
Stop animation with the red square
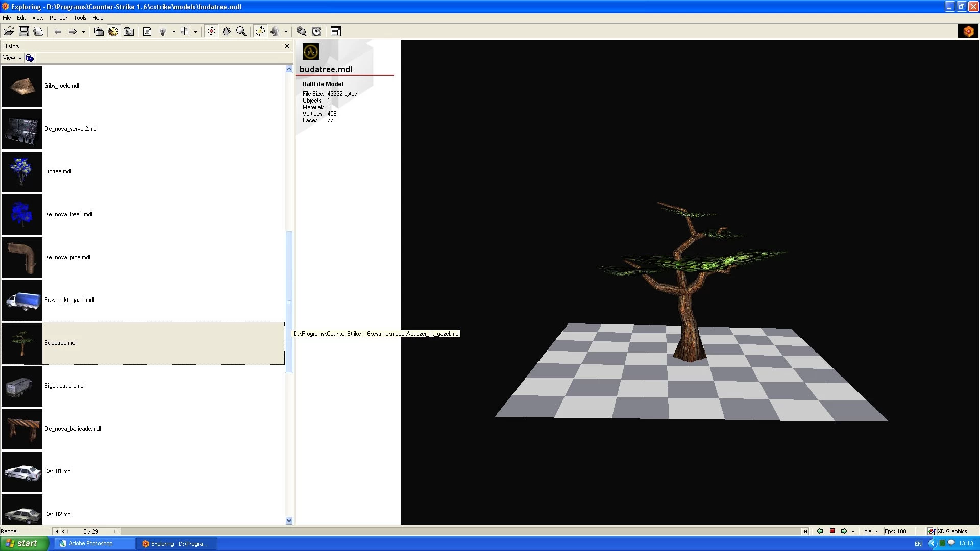(x=832, y=531)
